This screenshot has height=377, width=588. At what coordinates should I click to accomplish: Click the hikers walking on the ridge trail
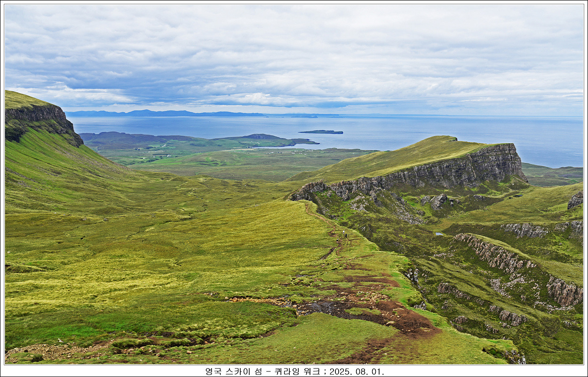(345, 234)
